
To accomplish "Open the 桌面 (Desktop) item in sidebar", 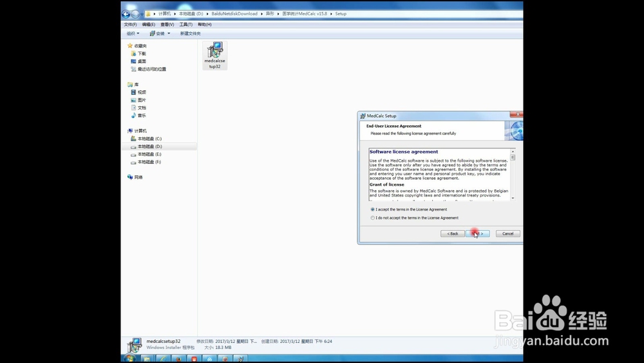I will pos(138,61).
